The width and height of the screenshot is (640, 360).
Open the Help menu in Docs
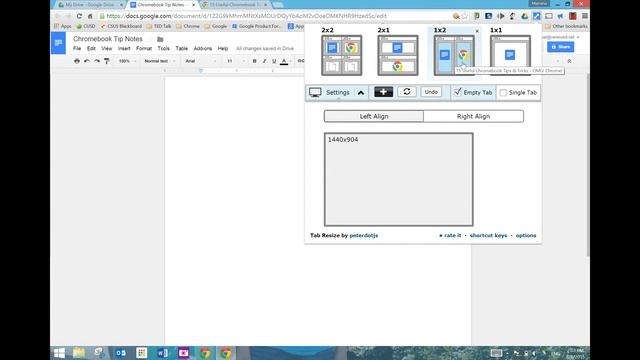tap(223, 48)
